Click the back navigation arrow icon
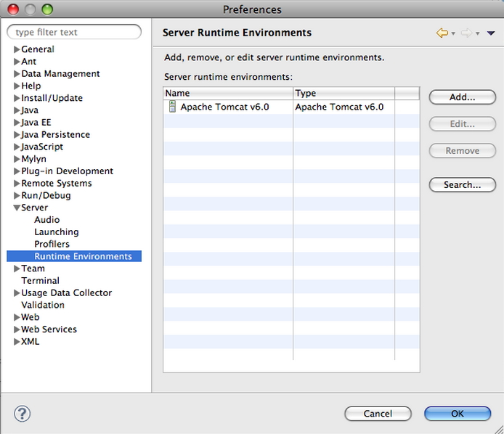Image resolution: width=504 pixels, height=434 pixels. (442, 33)
